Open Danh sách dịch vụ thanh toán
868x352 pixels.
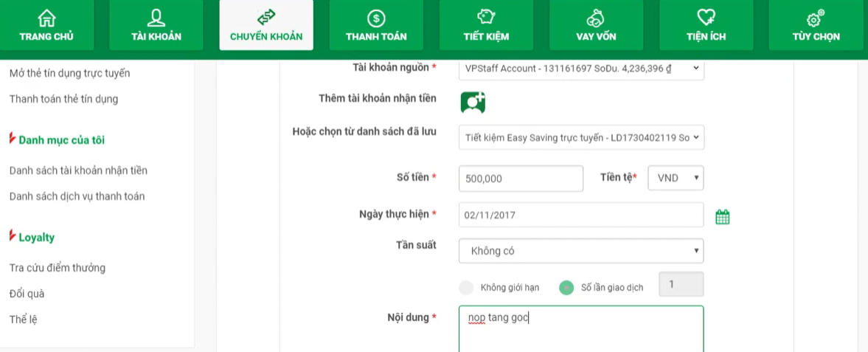click(x=77, y=196)
